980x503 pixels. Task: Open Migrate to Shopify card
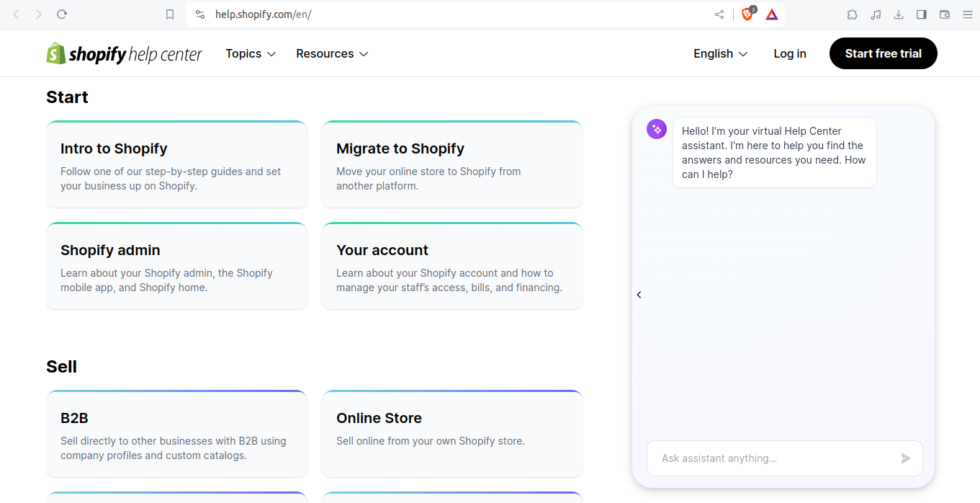point(452,164)
